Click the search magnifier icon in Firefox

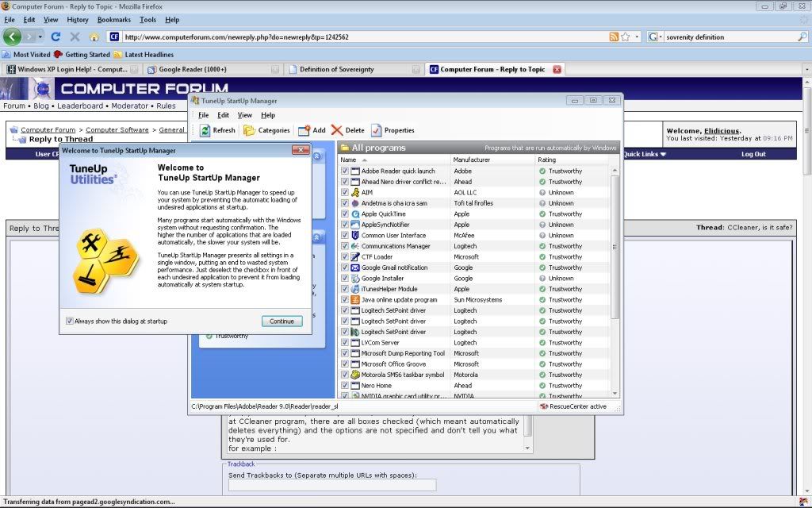pos(802,37)
